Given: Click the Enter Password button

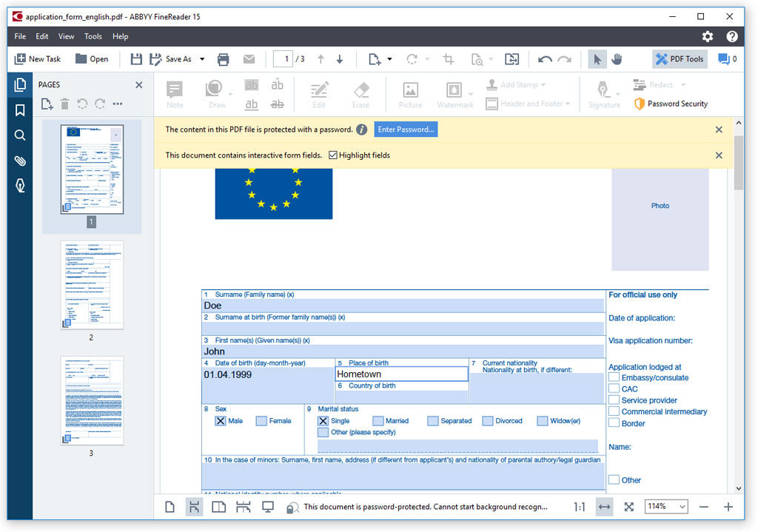Looking at the screenshot, I should pyautogui.click(x=406, y=129).
